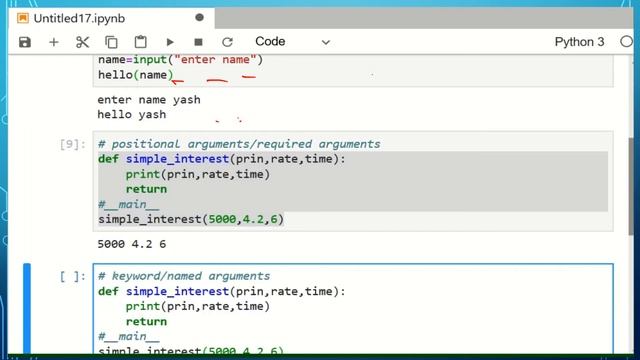Click the output line 'enter name yash'
The image size is (640, 360).
[149, 100]
